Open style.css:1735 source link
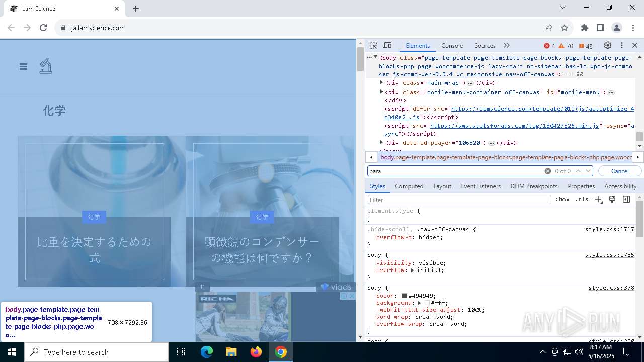This screenshot has width=644, height=362. tap(609, 255)
